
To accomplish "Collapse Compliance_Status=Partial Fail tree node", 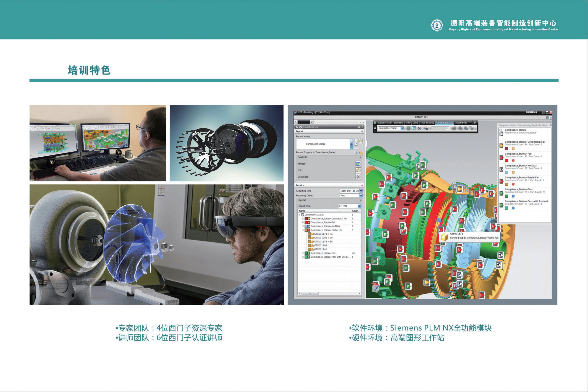I will tap(303, 230).
